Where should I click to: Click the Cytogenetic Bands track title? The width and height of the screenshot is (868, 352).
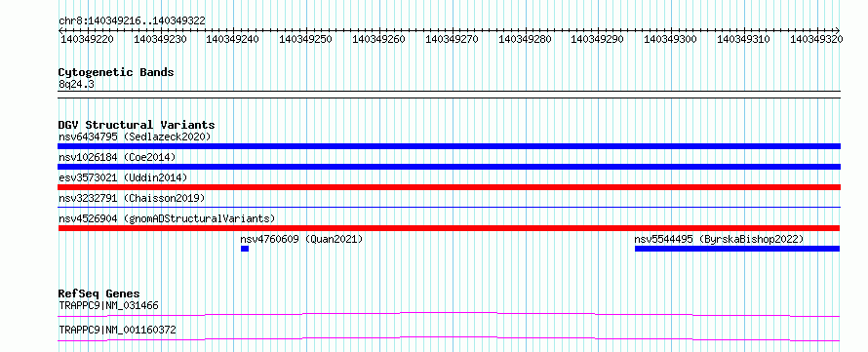coord(116,72)
